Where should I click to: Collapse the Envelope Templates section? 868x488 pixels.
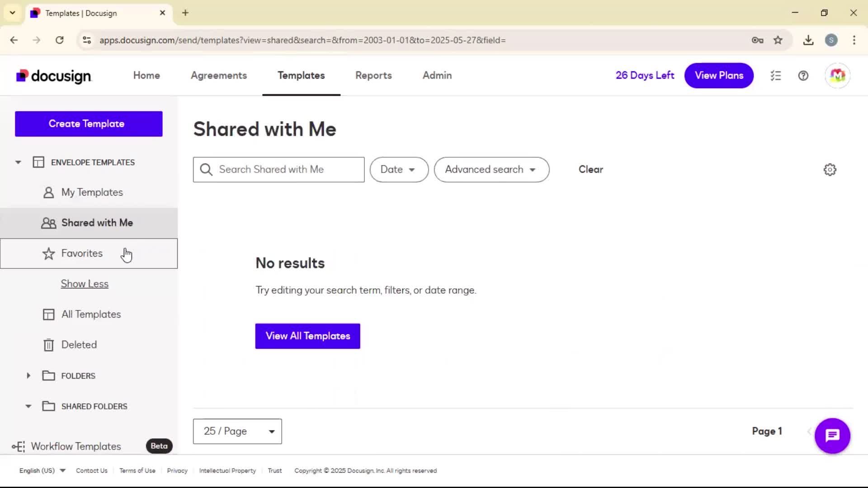(x=18, y=162)
